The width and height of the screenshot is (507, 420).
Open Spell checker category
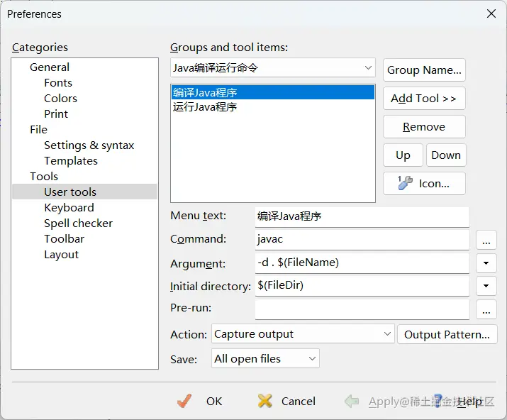(78, 223)
